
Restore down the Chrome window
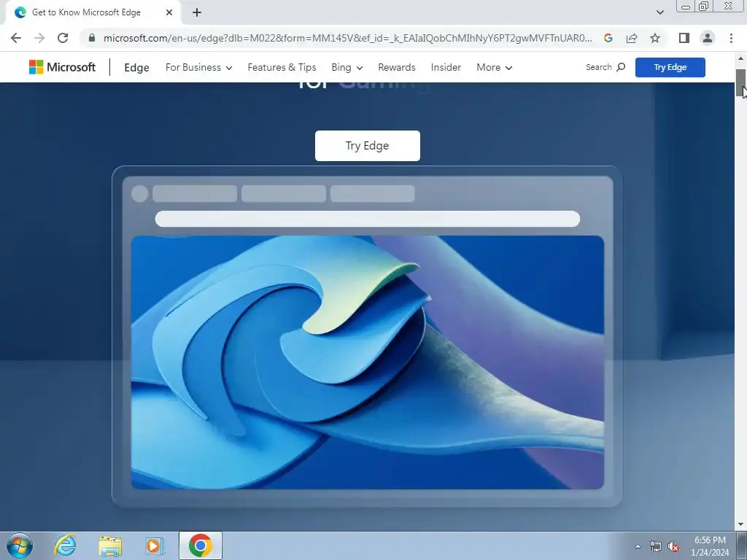pyautogui.click(x=703, y=6)
